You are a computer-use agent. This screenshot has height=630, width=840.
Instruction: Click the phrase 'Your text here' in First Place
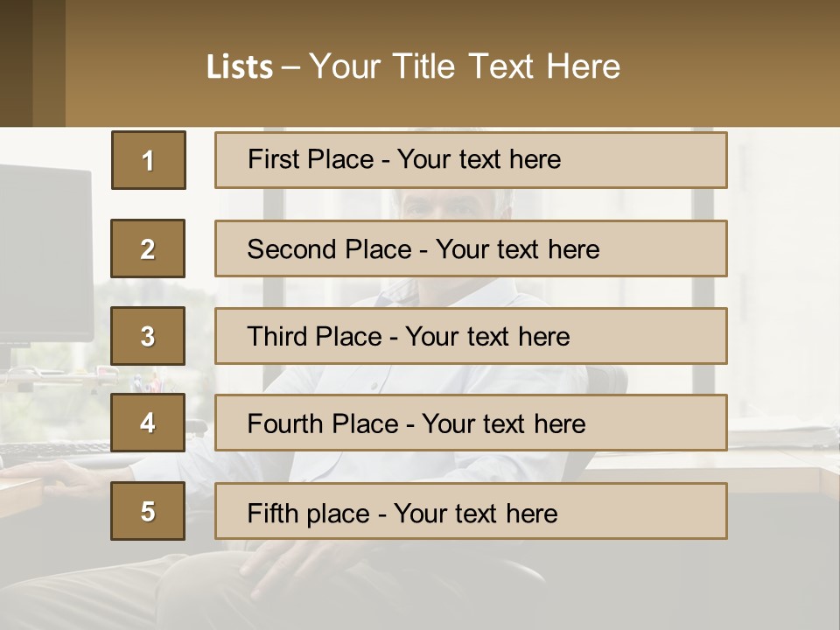tap(479, 159)
